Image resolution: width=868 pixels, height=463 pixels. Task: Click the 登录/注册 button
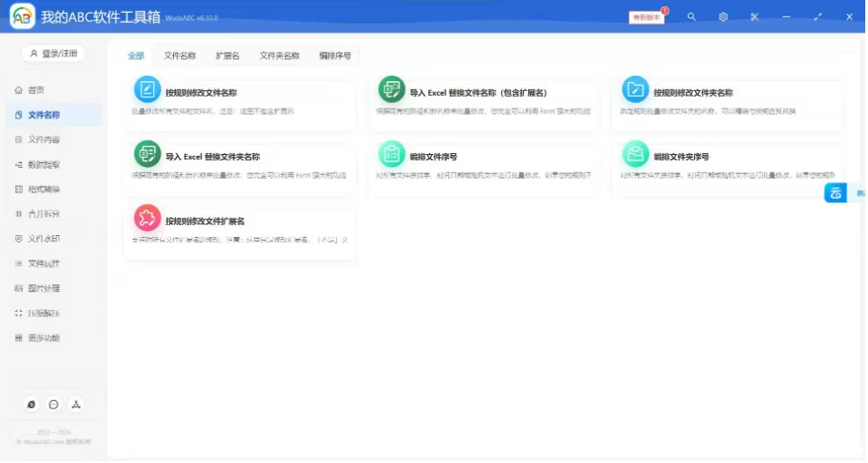click(54, 54)
